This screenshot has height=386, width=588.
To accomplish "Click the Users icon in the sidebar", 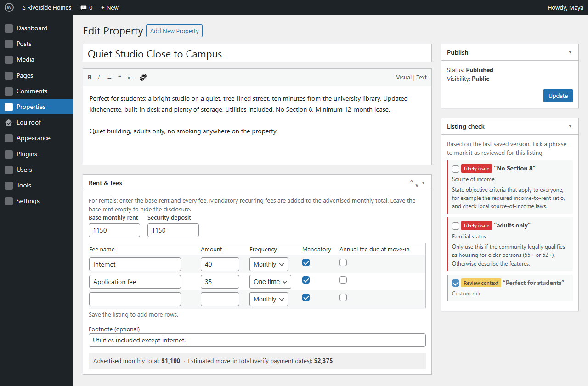I will [9, 170].
